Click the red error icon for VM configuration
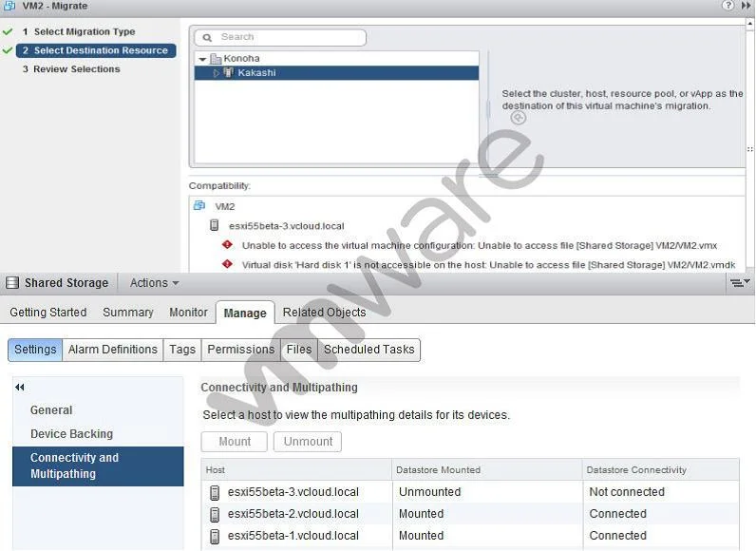Viewport: 756px width, 551px height. (227, 244)
